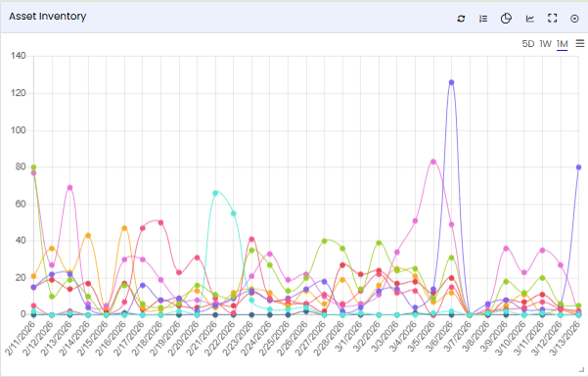The image size is (588, 377).
Task: Click the purple peak point at 3/6/2026
Action: click(451, 82)
